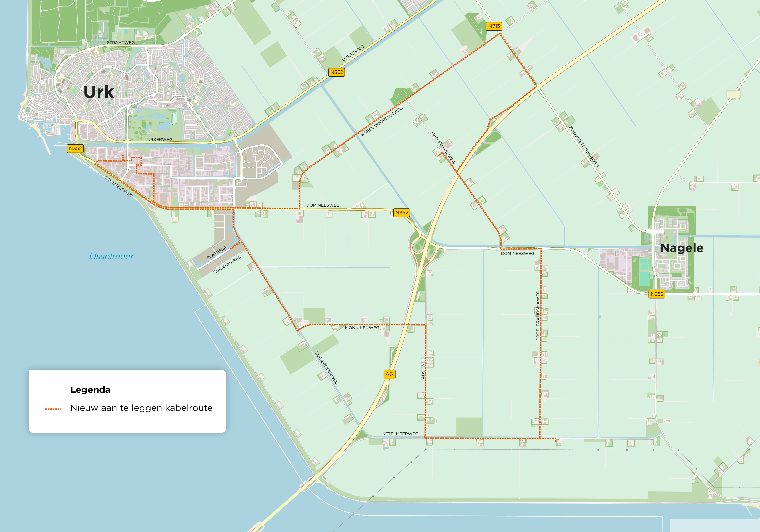Select the ZUIDERHAAKS label
The height and width of the screenshot is (532, 760).
pyautogui.click(x=227, y=265)
